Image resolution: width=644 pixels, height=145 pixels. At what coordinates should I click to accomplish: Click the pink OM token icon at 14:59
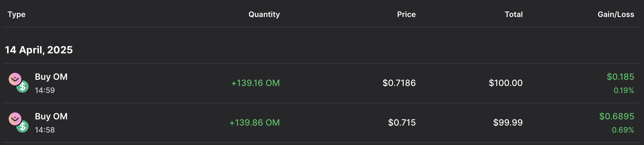[15, 79]
